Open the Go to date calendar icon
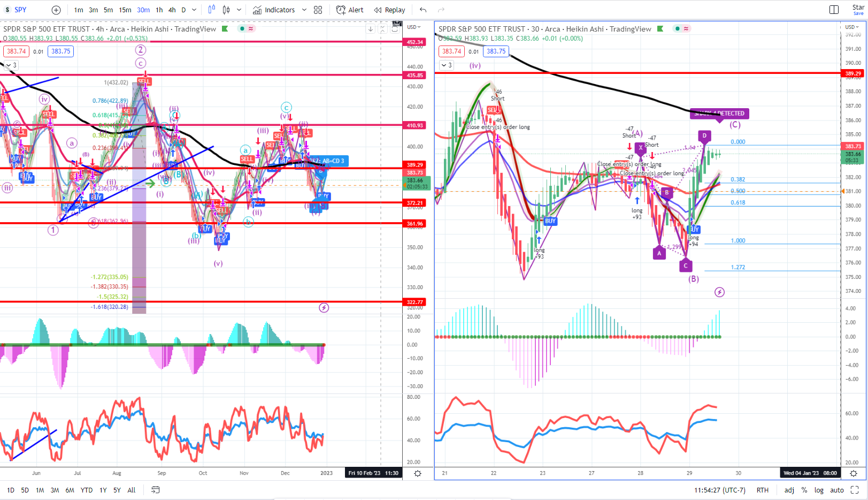The height and width of the screenshot is (500, 868). pyautogui.click(x=156, y=490)
